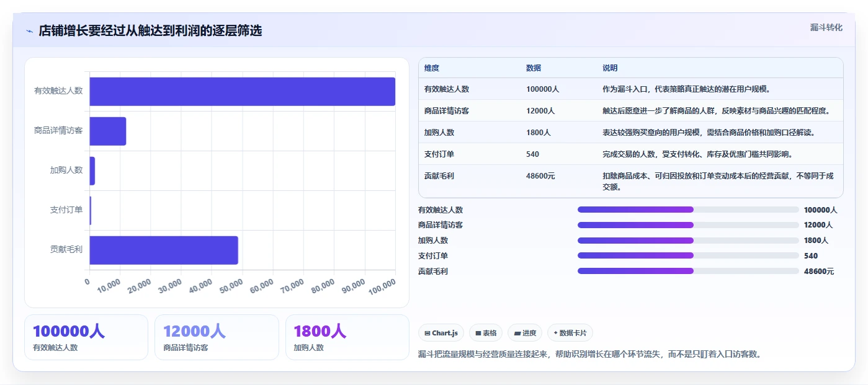Screen dimensions: 868x385
Task: Click the 贡献毛利 bar in the chart
Action: point(164,250)
